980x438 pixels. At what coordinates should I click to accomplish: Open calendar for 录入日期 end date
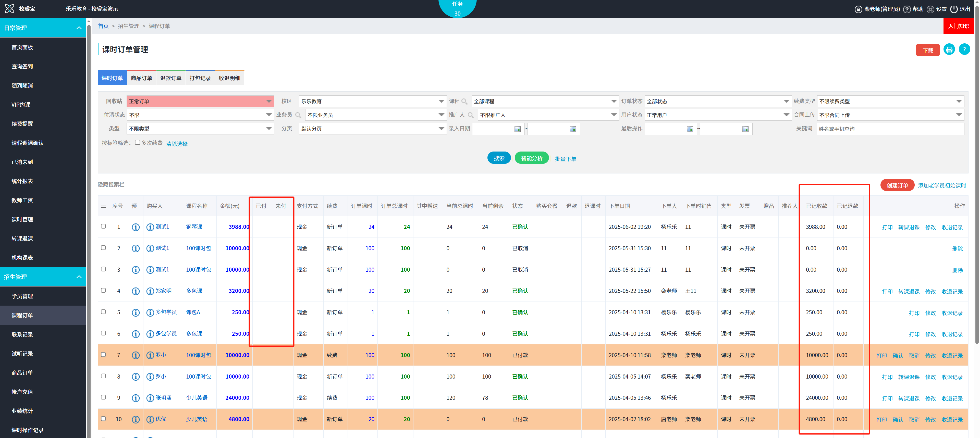573,129
